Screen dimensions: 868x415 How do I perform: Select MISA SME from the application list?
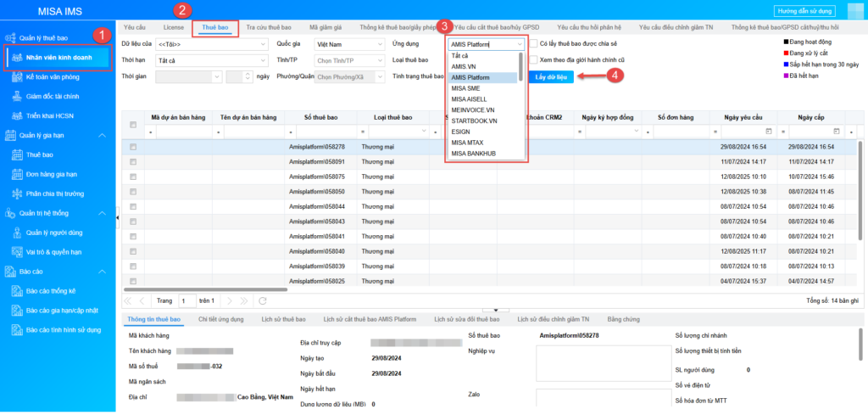coord(468,88)
